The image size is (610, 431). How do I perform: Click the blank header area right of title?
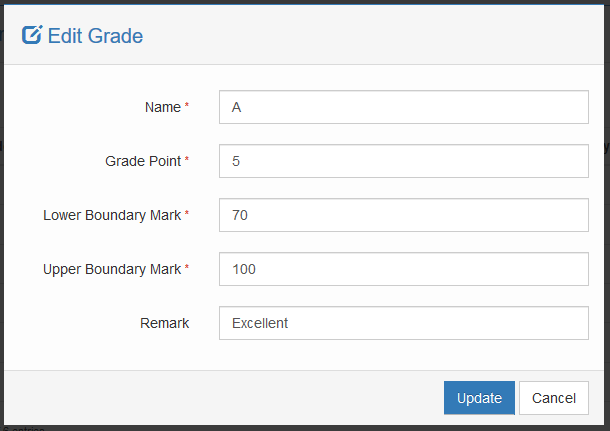(x=380, y=36)
